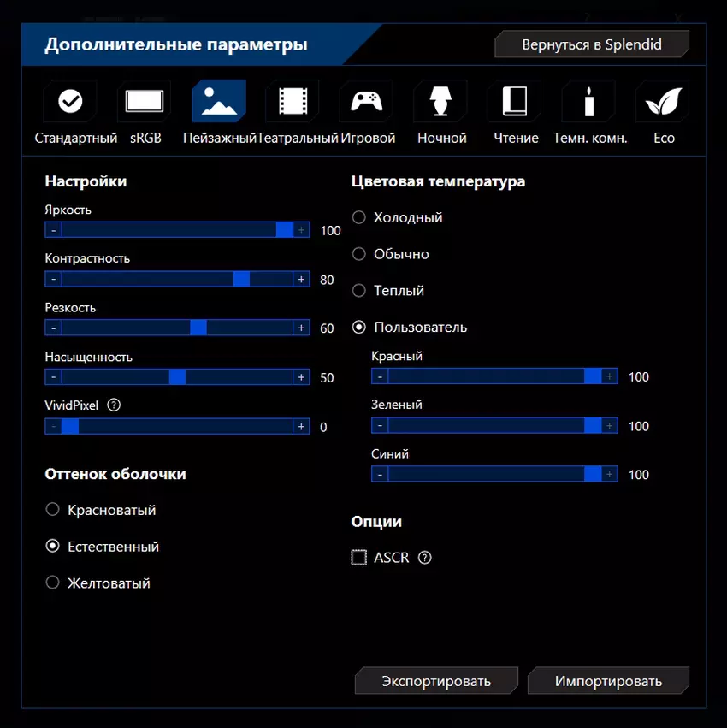Choose the sRGB display mode icon
727x728 pixels.
click(144, 102)
